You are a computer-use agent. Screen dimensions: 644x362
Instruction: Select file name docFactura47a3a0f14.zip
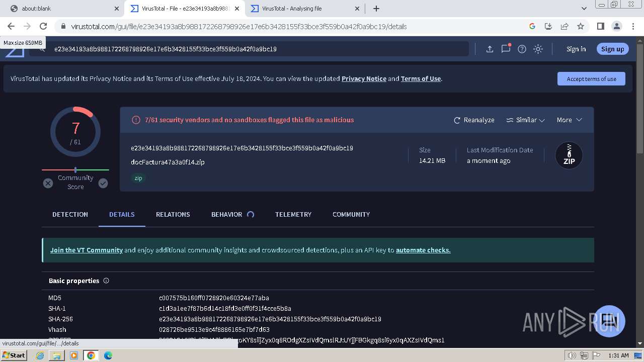coord(168,162)
